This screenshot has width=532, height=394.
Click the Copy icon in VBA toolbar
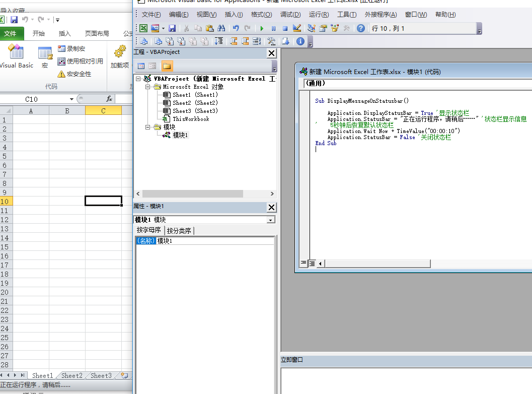(x=198, y=29)
